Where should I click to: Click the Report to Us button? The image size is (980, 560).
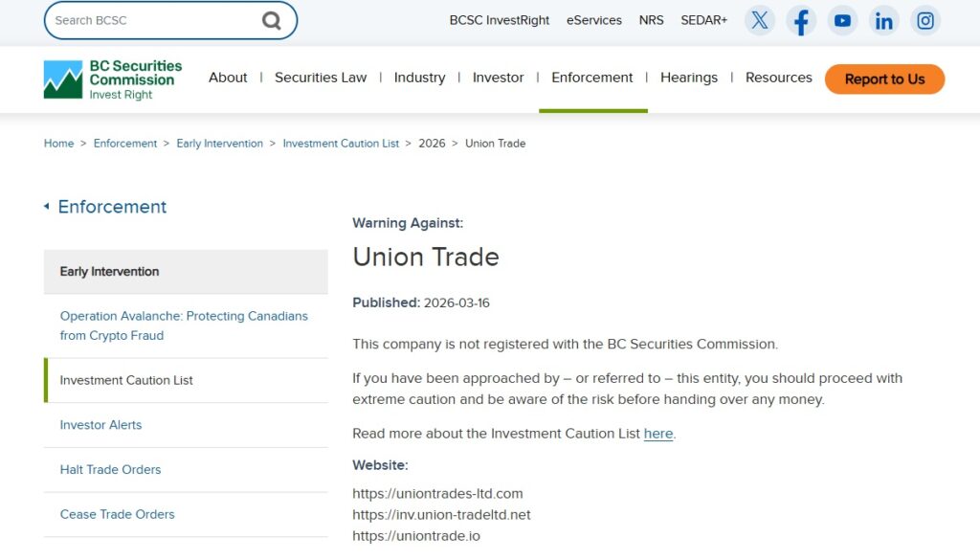[x=884, y=79]
